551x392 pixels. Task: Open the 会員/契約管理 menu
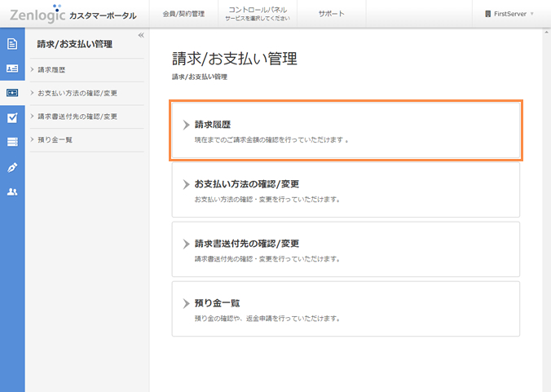coord(182,14)
